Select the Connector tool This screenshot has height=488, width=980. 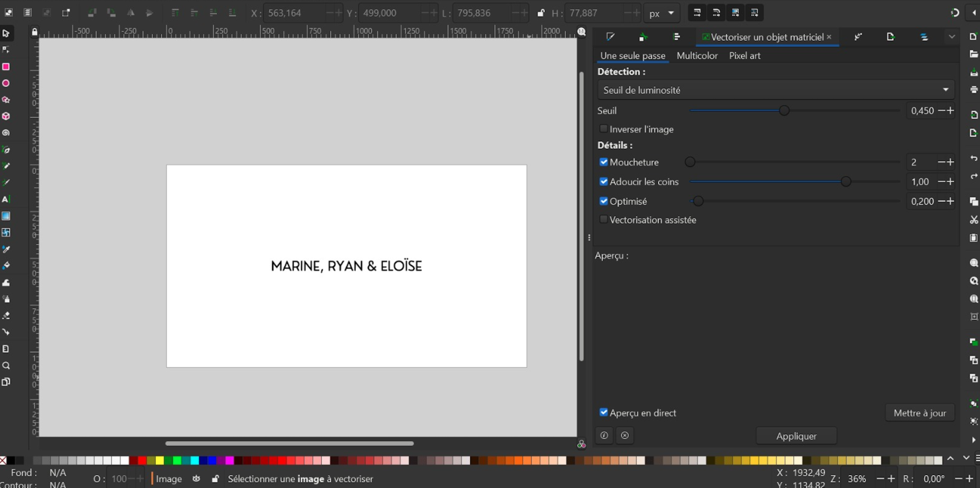pos(6,332)
